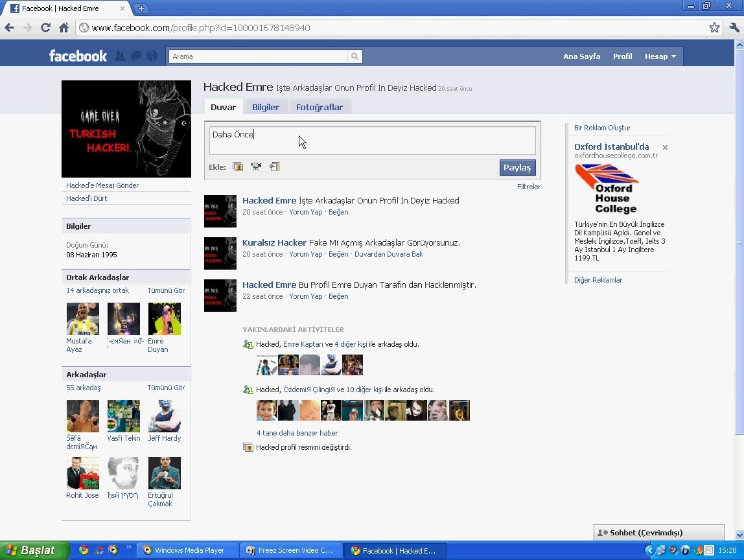Like the 'Deyiz Hacked' post via Beğen
The image size is (744, 560).
click(338, 212)
